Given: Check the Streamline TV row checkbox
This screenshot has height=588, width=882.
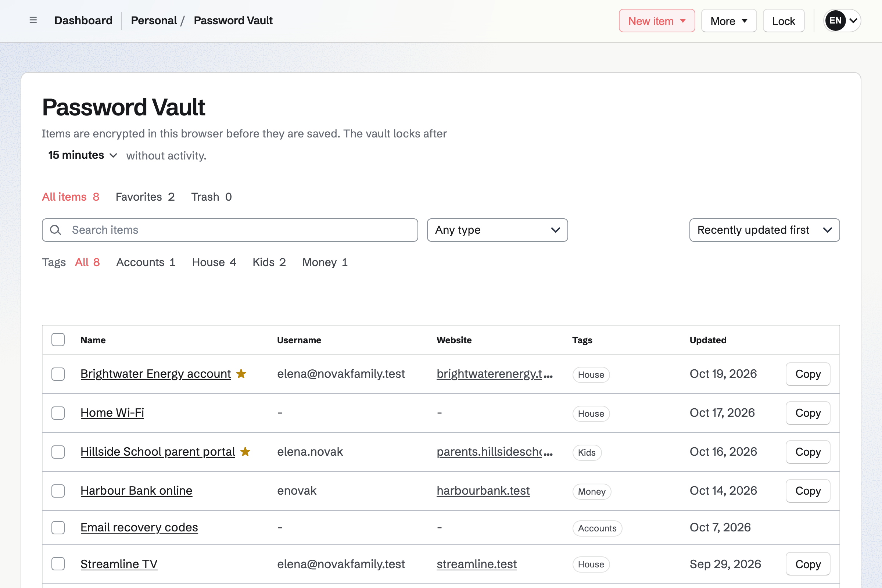Looking at the screenshot, I should (58, 564).
